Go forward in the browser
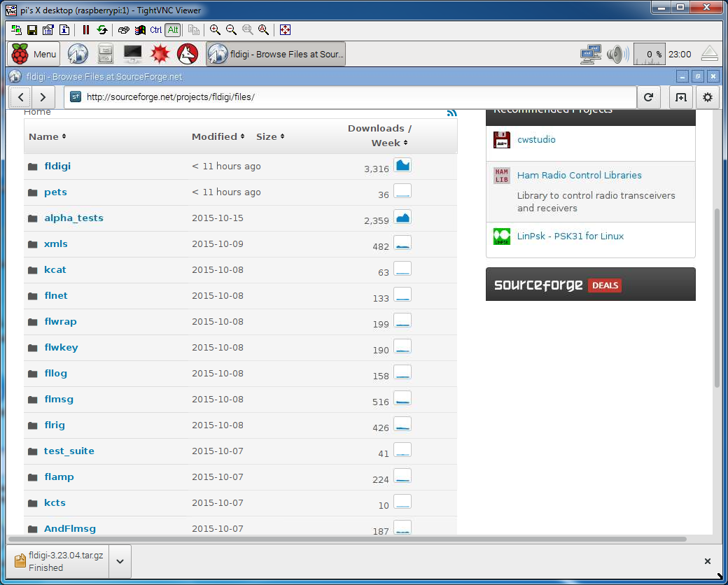This screenshot has height=585, width=728. 43,97
